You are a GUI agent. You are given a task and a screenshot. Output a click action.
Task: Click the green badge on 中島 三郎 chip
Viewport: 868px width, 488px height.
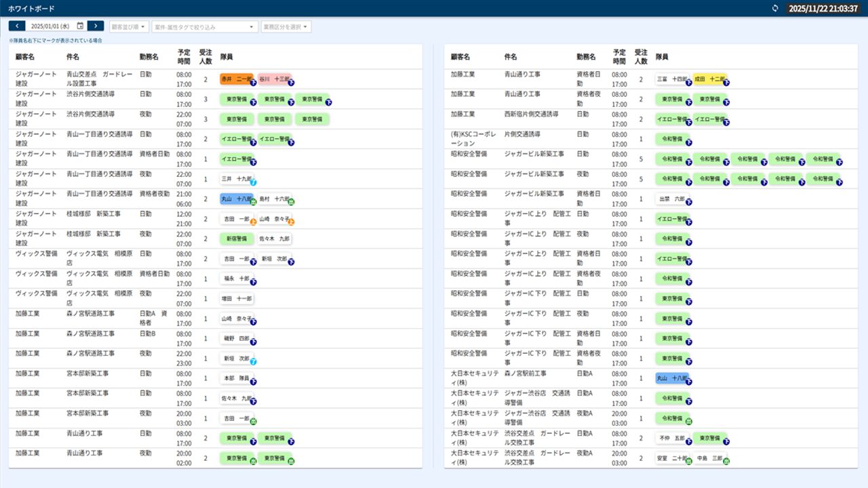coord(726,462)
